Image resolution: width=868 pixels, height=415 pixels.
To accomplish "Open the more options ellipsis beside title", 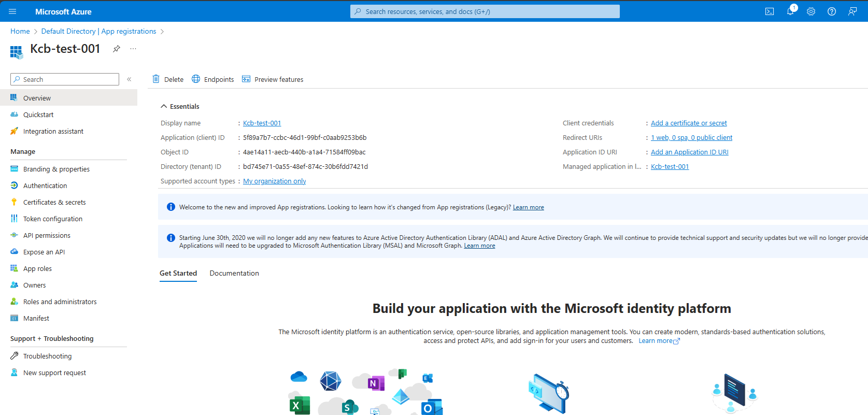I will [x=133, y=49].
